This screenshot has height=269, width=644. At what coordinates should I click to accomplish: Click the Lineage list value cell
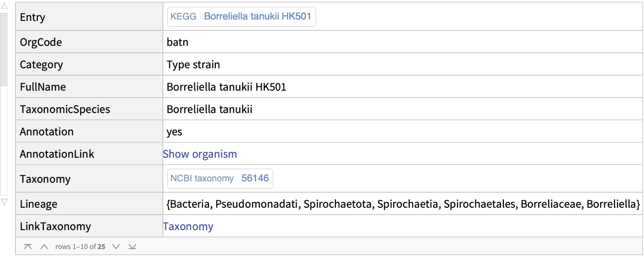pyautogui.click(x=403, y=204)
